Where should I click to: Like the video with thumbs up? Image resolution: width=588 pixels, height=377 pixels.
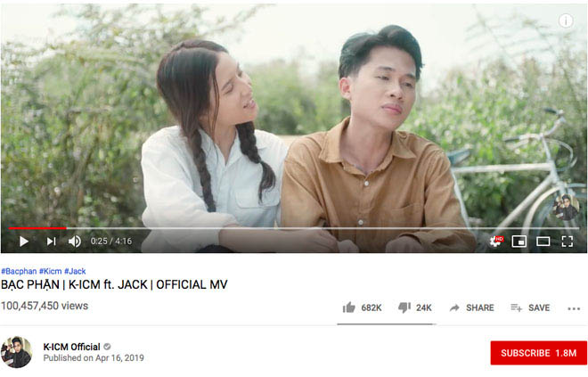(362, 307)
